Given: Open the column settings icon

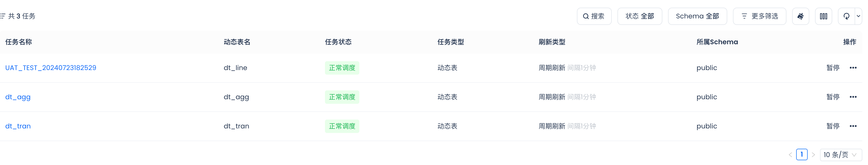Looking at the screenshot, I should (x=823, y=16).
